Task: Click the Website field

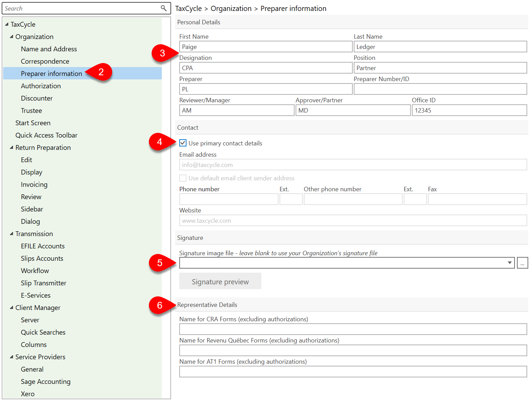Action: tap(353, 220)
